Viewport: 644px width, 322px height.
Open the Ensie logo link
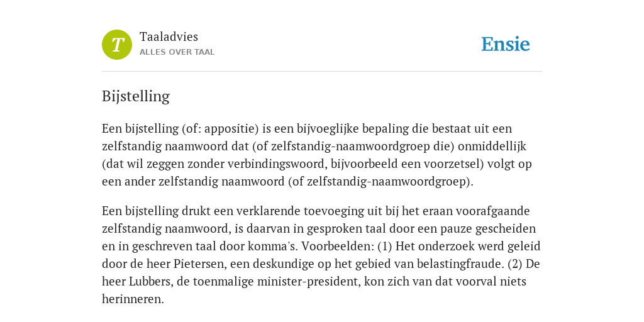(x=506, y=44)
